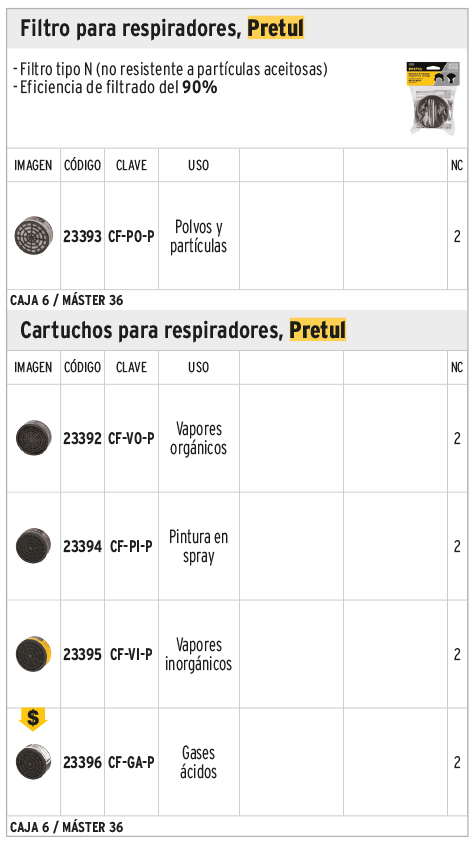This screenshot has width=475, height=844.
Task: Select the Pretul brand in Cartuchos heading
Action: click(x=318, y=330)
